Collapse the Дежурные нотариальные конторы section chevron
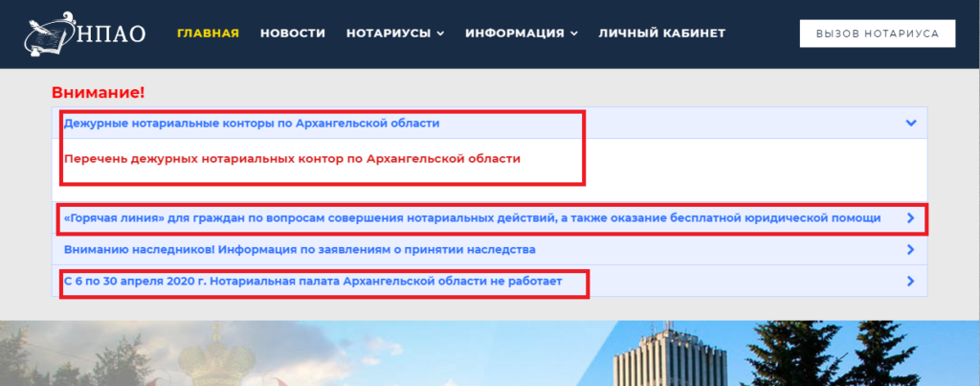The height and width of the screenshot is (386, 980). tap(911, 124)
